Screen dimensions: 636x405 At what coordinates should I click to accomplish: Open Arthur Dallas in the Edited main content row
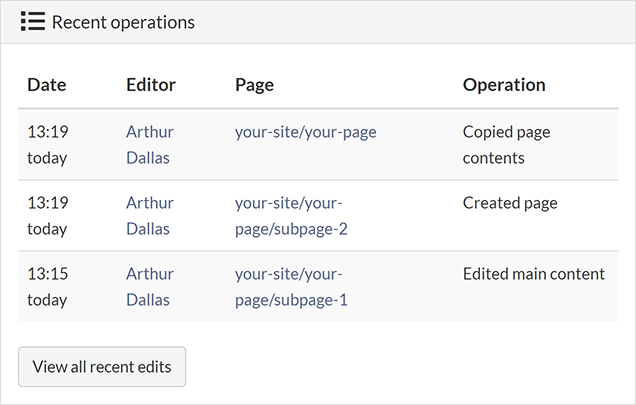149,287
